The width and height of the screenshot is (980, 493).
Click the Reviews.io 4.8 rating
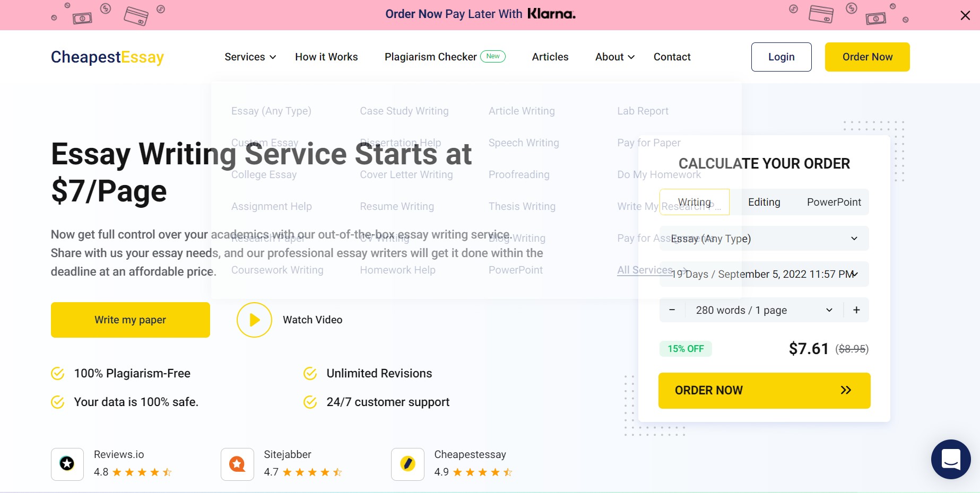pos(133,472)
